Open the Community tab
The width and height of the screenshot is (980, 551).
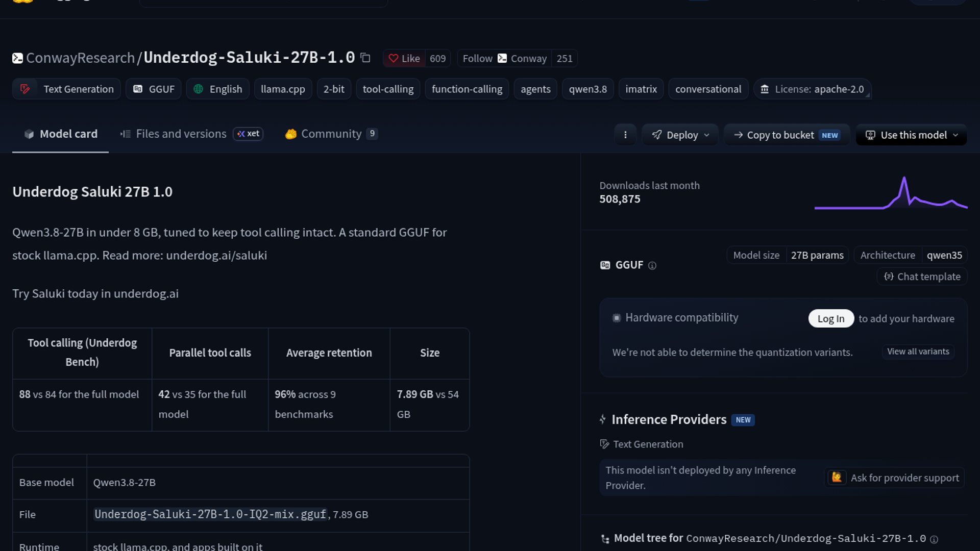click(331, 134)
